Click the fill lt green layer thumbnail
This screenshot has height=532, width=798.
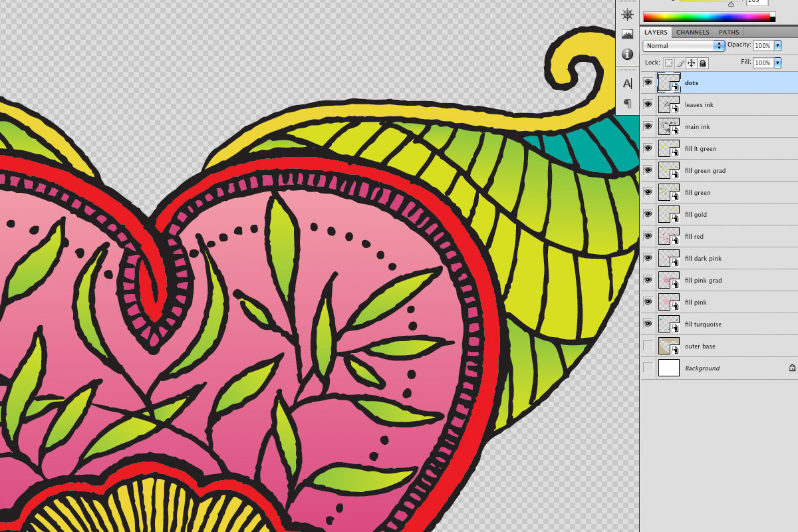(668, 148)
